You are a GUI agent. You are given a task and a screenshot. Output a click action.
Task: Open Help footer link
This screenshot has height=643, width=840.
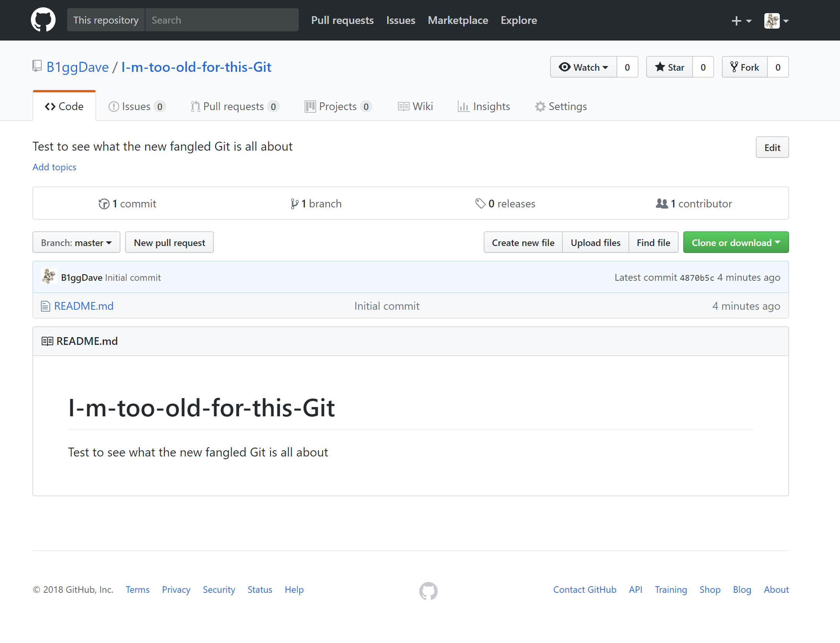pos(294,590)
